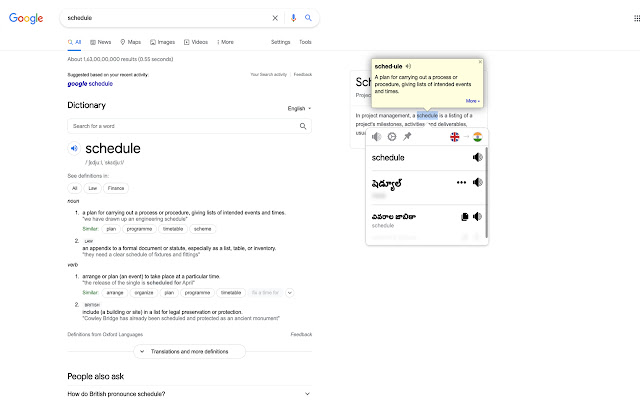Expand Translations and more definitions
This screenshot has height=400, width=640.
(189, 351)
